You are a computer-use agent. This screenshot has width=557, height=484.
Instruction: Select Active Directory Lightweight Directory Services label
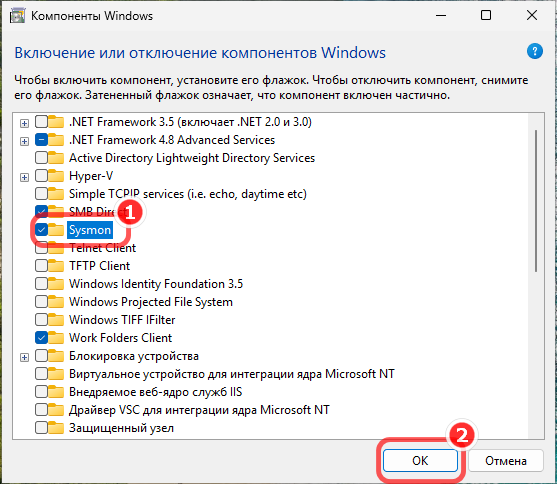192,157
